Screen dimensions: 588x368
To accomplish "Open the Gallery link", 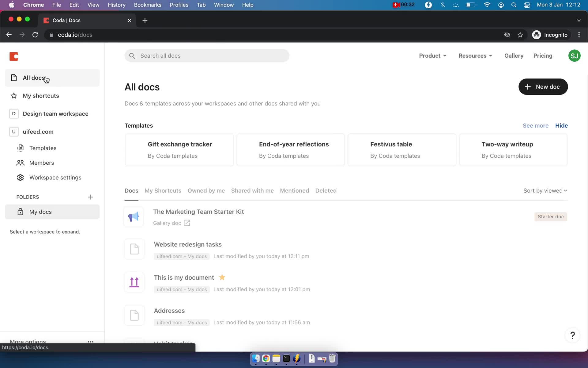I will [514, 56].
